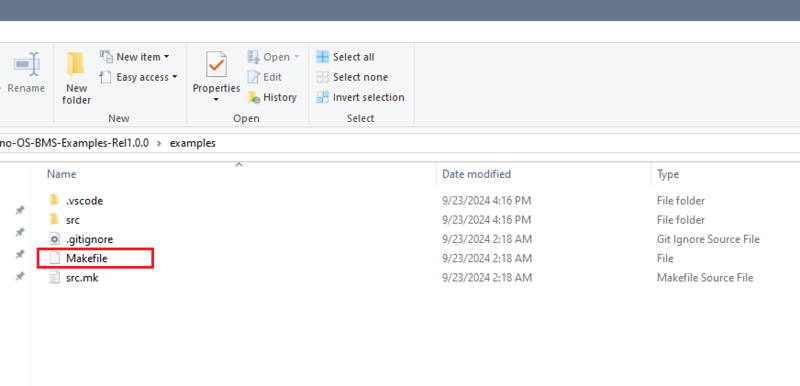This screenshot has width=800, height=386.
Task: Click the examples breadcrumb segment
Action: 193,143
